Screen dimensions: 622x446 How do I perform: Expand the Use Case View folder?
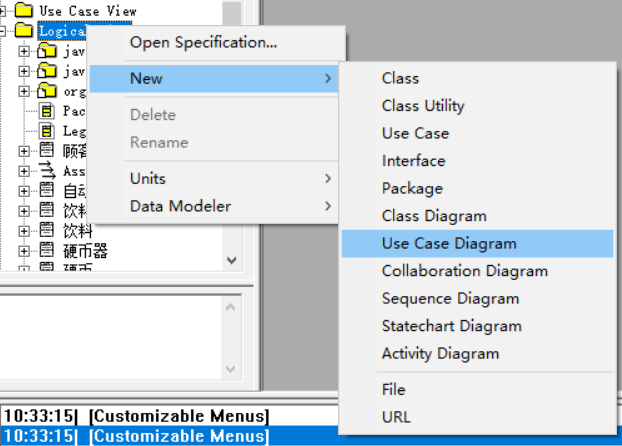click(4, 11)
